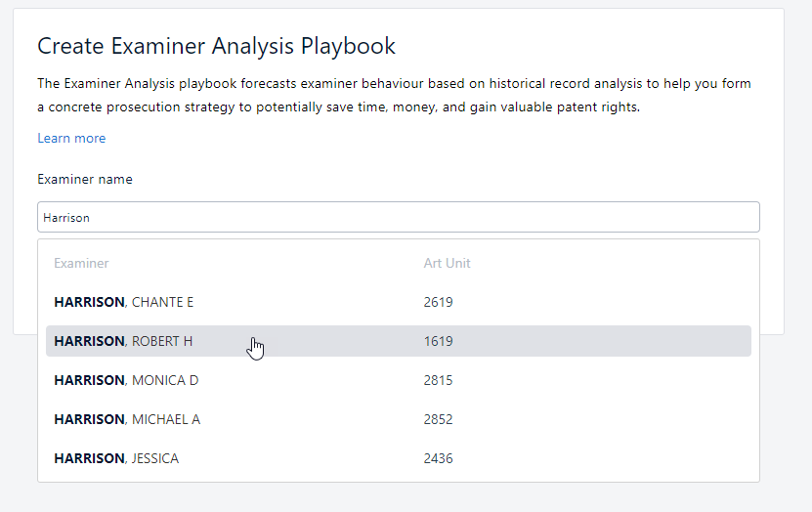Click the typed text Harrison in field
This screenshot has width=812, height=512.
coord(66,218)
